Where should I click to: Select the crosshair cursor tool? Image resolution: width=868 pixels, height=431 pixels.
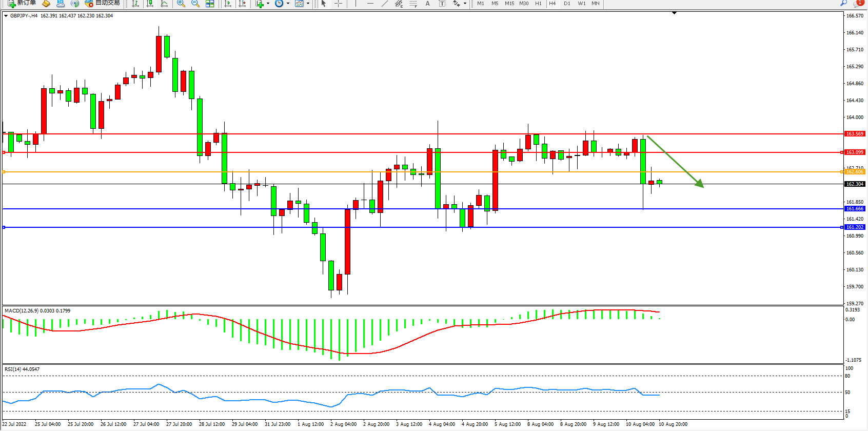point(339,4)
